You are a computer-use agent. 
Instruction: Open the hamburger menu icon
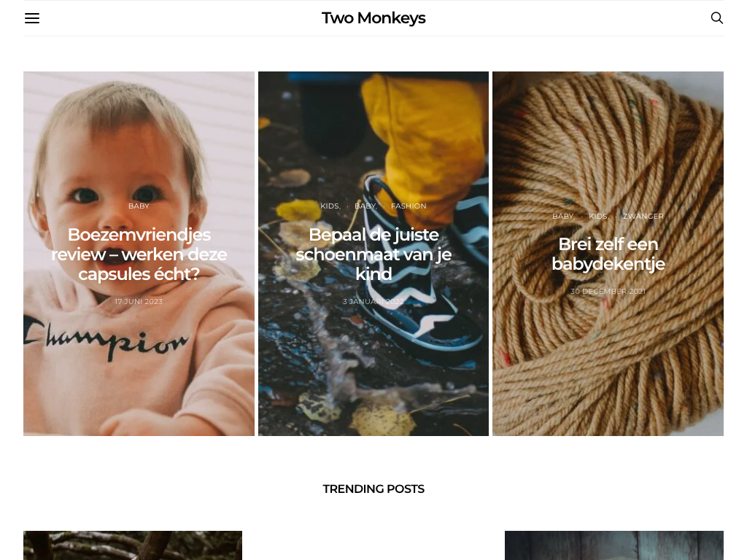32,18
